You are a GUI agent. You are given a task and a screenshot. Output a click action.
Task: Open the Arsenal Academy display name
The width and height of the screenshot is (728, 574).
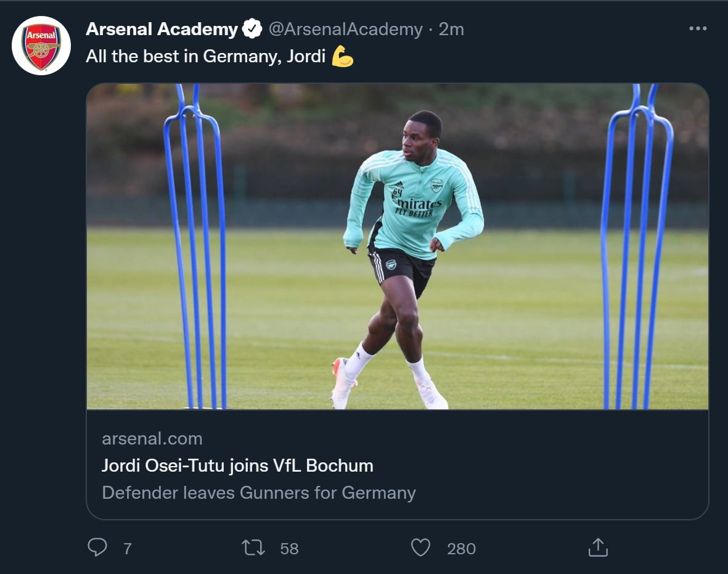[162, 29]
